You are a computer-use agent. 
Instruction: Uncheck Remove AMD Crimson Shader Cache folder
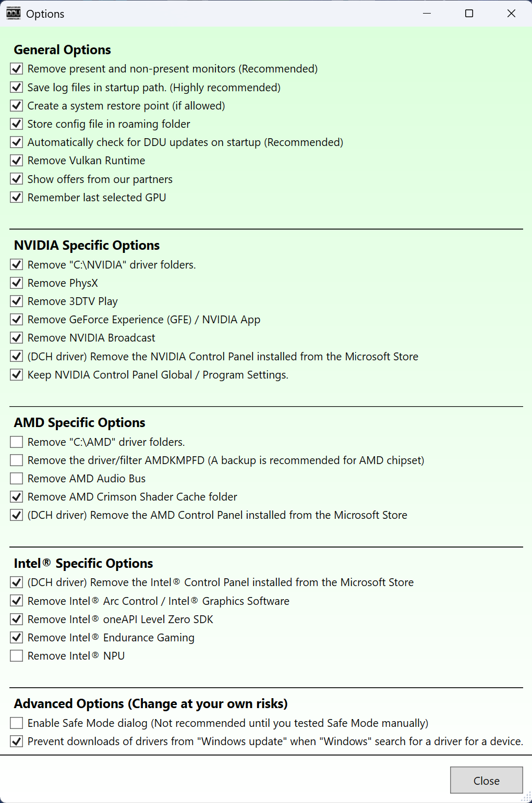click(x=17, y=497)
